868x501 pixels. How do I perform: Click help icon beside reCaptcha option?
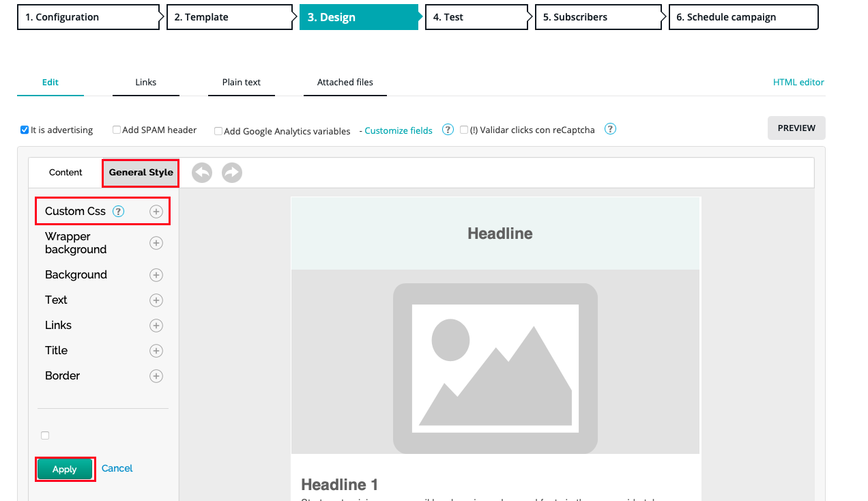point(611,129)
